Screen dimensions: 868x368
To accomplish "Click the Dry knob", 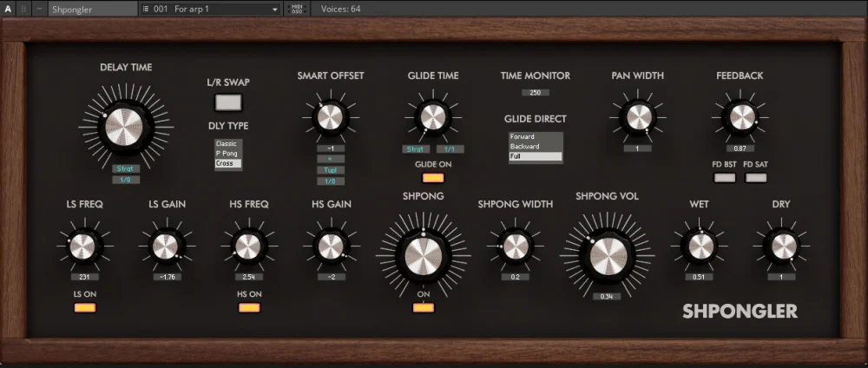I will (x=782, y=246).
